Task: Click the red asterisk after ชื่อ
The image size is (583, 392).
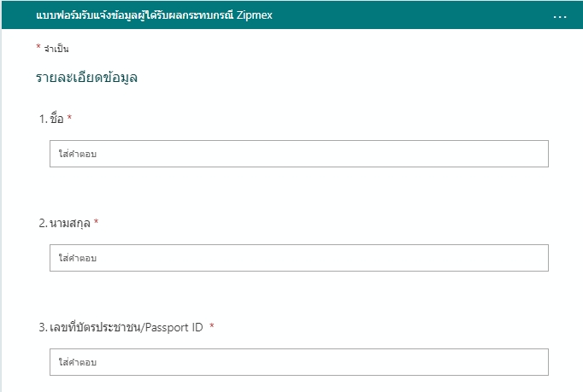Action: [69, 117]
